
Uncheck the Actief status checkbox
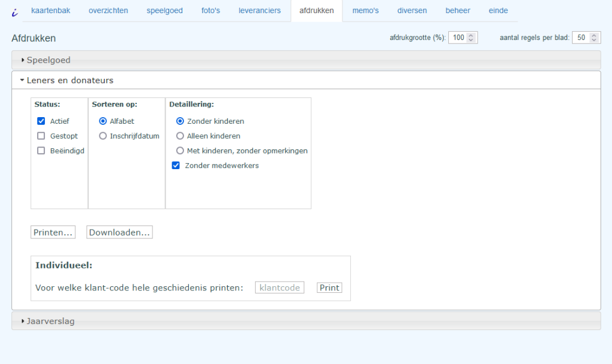tap(41, 121)
